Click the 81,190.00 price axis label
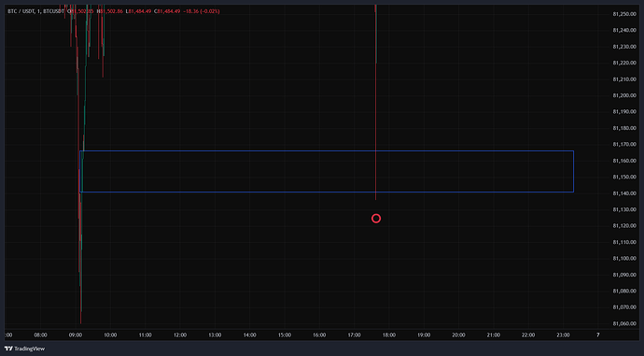Image resolution: width=644 pixels, height=356 pixels. [624, 112]
